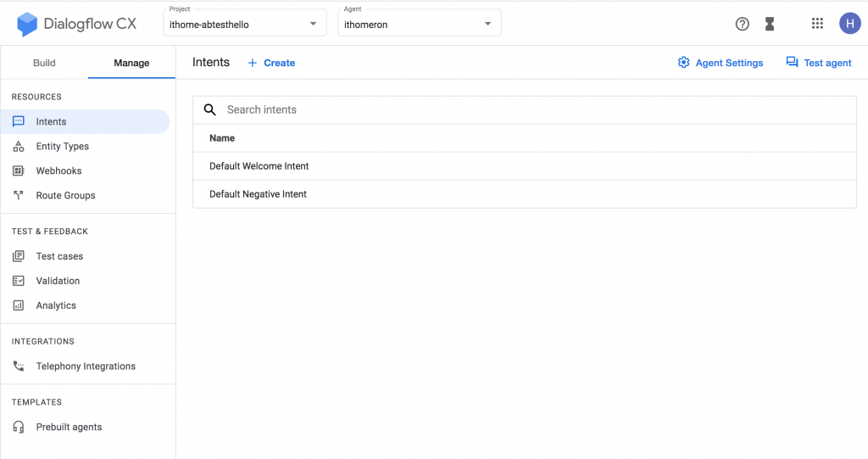This screenshot has width=868, height=459.
Task: Open Analytics in the sidebar
Action: point(86,305)
